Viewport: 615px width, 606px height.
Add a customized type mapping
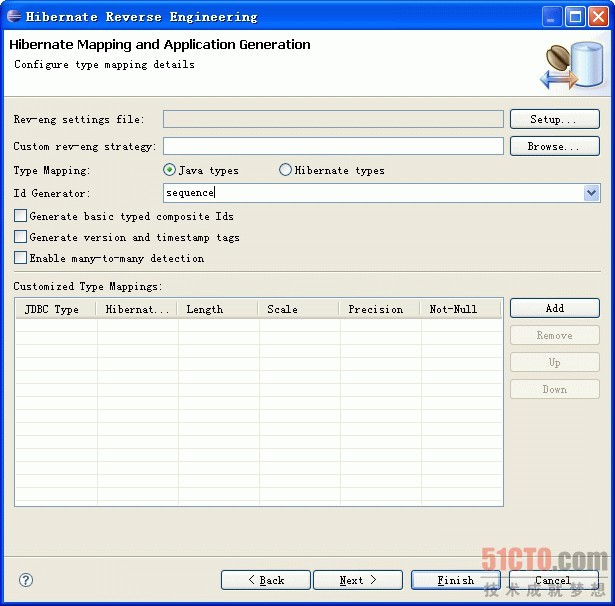555,308
